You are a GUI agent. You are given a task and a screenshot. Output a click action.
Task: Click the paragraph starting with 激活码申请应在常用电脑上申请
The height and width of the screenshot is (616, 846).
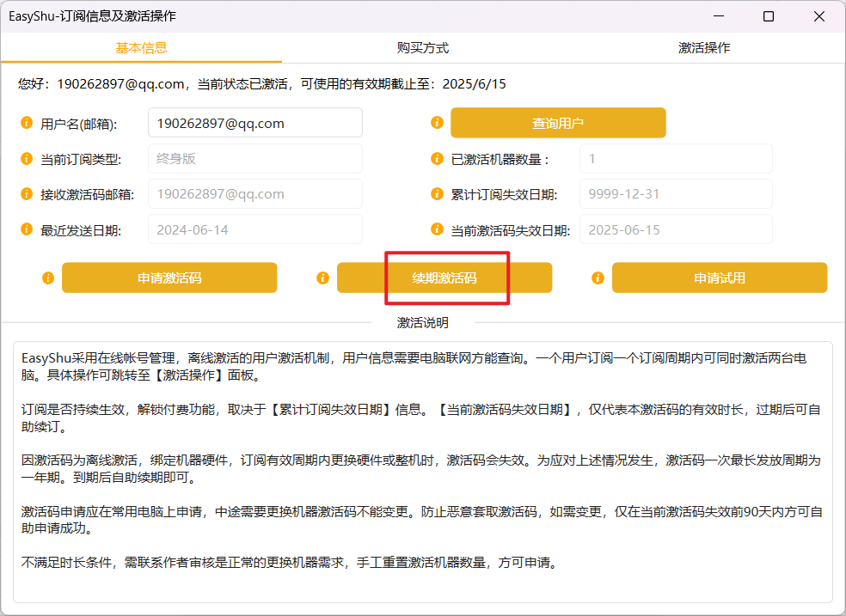[x=422, y=520]
